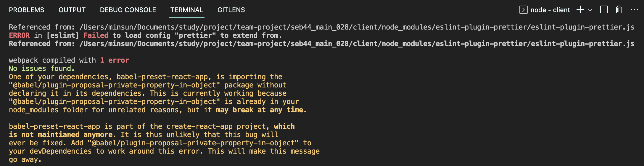Kill the terminal using trash icon

(619, 10)
